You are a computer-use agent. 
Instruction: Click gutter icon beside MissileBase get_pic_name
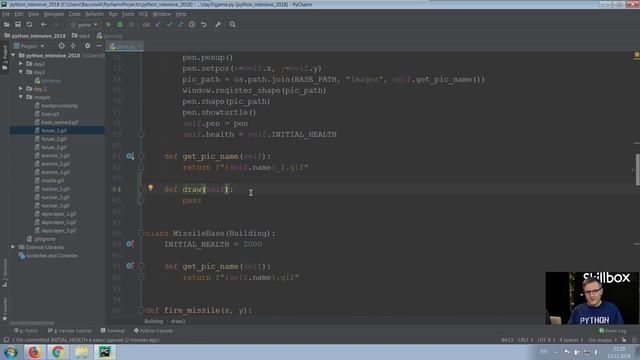tap(130, 266)
